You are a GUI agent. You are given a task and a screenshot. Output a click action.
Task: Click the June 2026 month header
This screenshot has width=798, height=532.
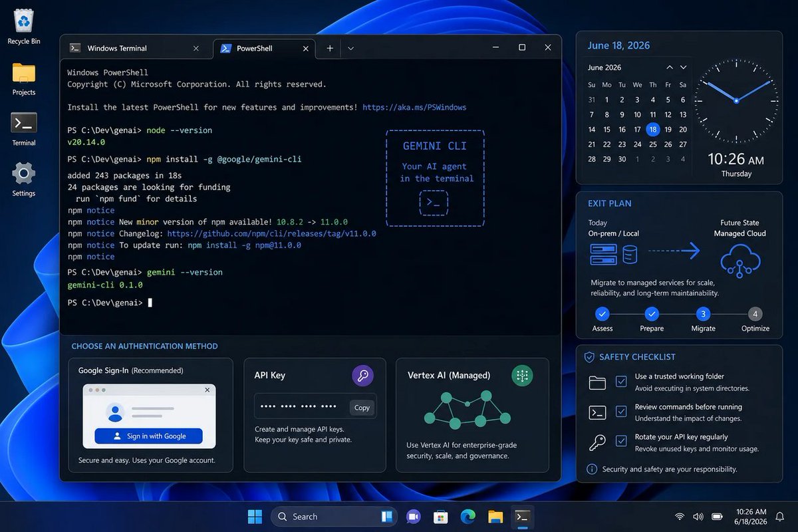pos(604,68)
